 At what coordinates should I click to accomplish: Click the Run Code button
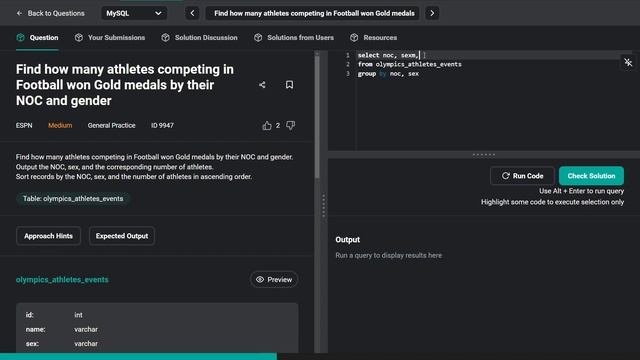tap(522, 176)
